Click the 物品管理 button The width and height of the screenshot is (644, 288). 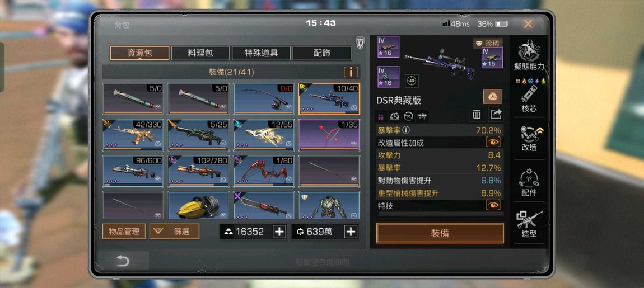point(124,232)
